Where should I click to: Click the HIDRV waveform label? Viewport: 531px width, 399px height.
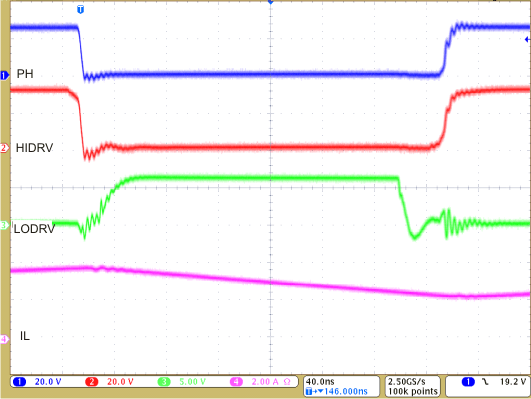[x=35, y=148]
